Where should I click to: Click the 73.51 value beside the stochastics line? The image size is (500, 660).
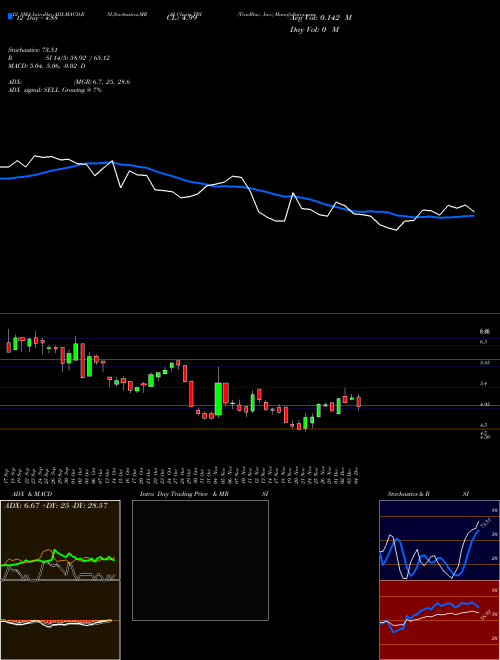484,524
